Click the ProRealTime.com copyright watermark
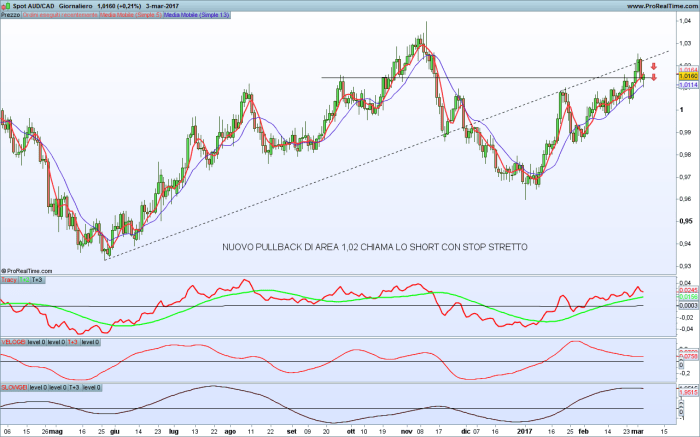Screen dimensions: 700x437 click(x=28, y=270)
